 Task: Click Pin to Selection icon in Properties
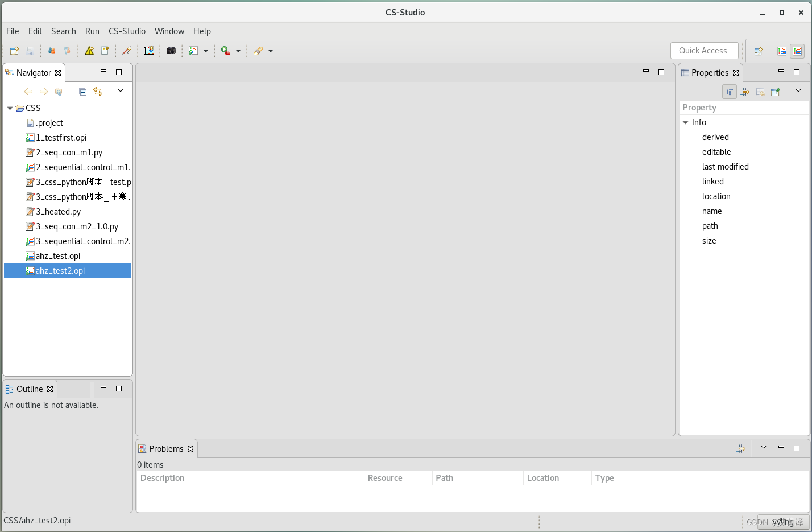point(776,92)
